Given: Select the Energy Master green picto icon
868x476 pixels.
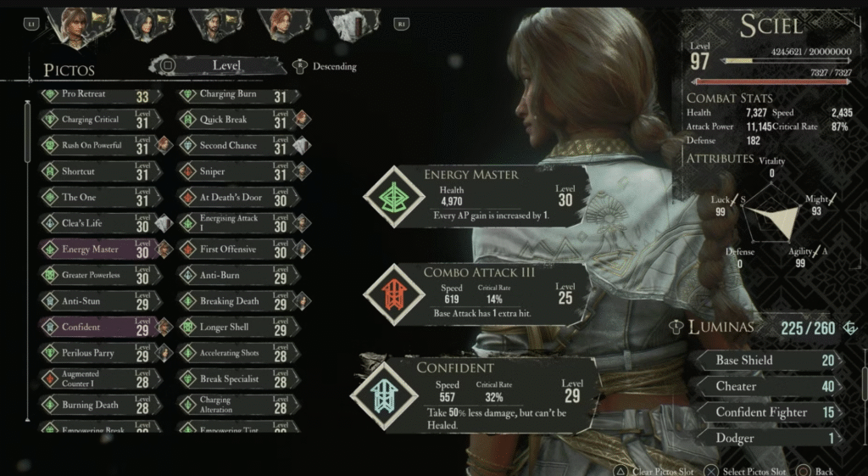Looking at the screenshot, I should (x=394, y=197).
